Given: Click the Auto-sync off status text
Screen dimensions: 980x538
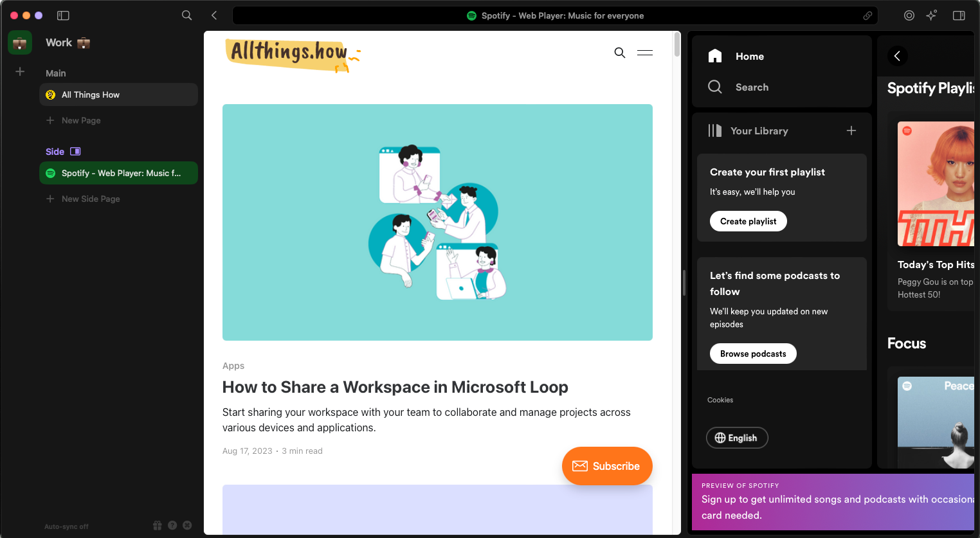Looking at the screenshot, I should click(66, 526).
